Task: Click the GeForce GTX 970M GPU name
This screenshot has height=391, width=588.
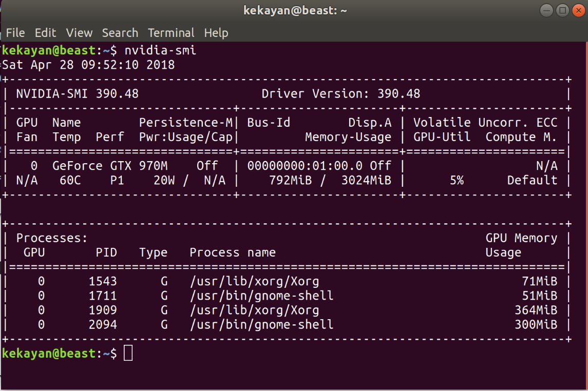Action: point(110,165)
